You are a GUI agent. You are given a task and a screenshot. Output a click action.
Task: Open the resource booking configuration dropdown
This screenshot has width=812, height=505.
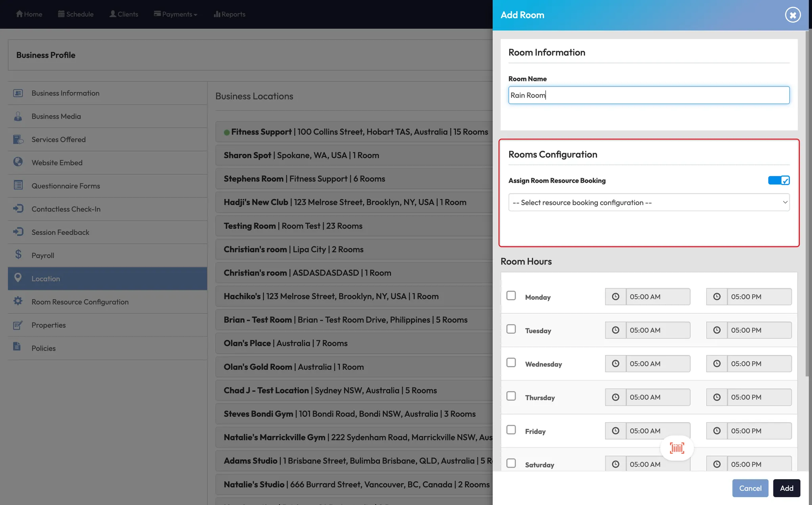click(x=649, y=203)
